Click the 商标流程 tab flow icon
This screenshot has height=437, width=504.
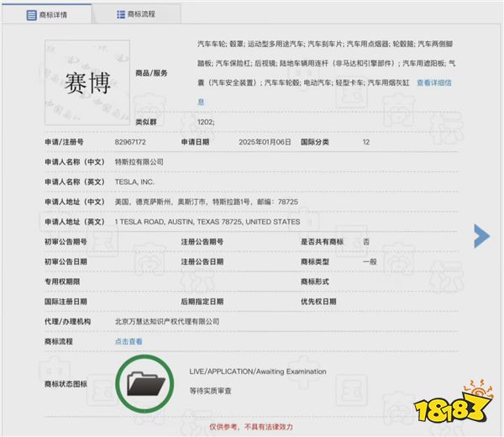coord(121,14)
